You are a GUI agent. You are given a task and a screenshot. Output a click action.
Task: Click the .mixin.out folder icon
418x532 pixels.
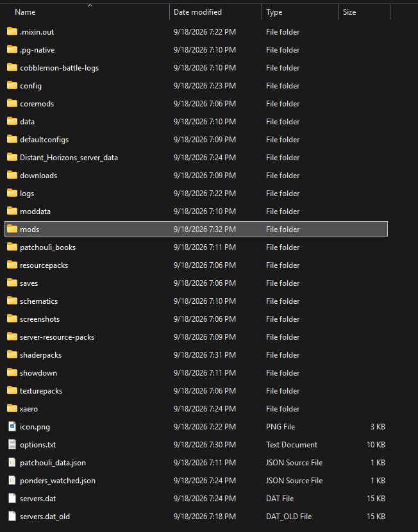[12, 31]
